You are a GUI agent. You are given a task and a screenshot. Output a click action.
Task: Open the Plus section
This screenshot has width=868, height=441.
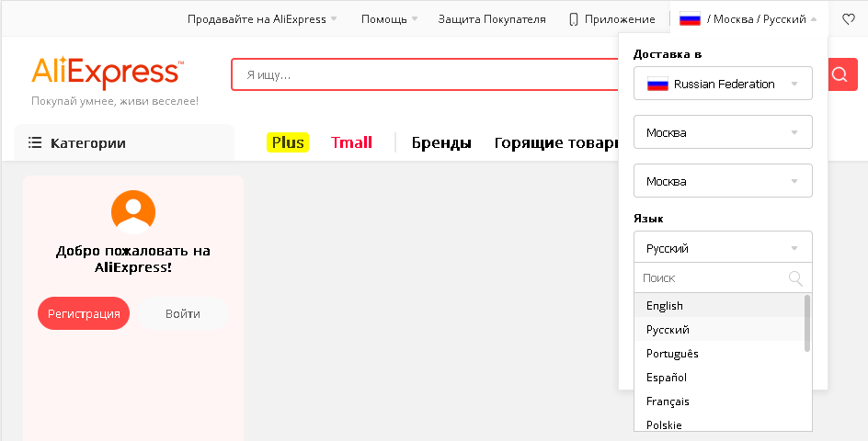[x=287, y=142]
